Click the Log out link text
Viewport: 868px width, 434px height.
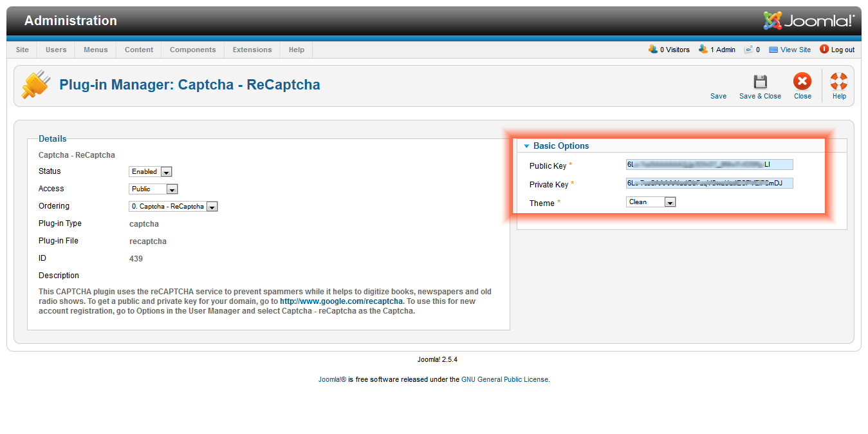coord(843,50)
